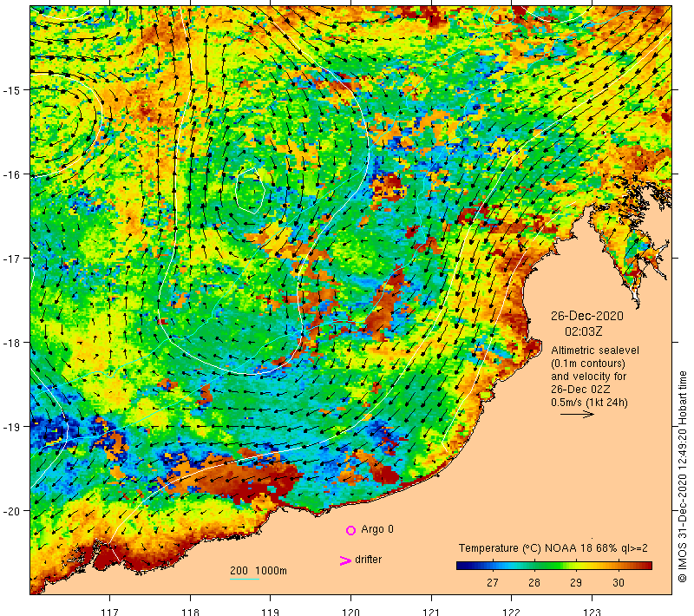Click the -15 latitude axis label
The width and height of the screenshot is (694, 616).
[12, 90]
